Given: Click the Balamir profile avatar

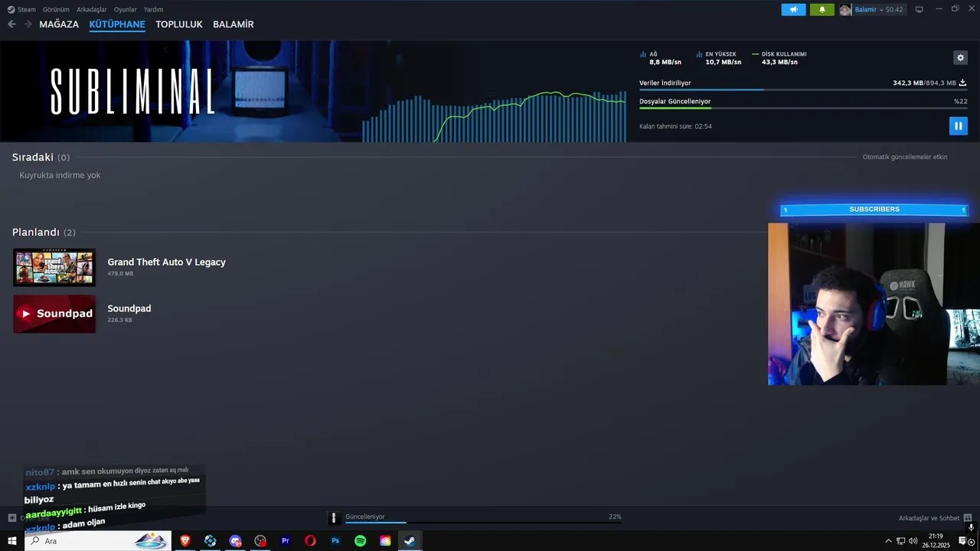Looking at the screenshot, I should click(845, 9).
